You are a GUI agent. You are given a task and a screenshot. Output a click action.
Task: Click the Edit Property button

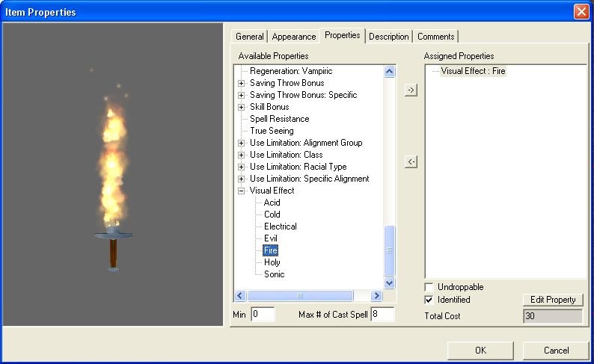[x=552, y=300]
